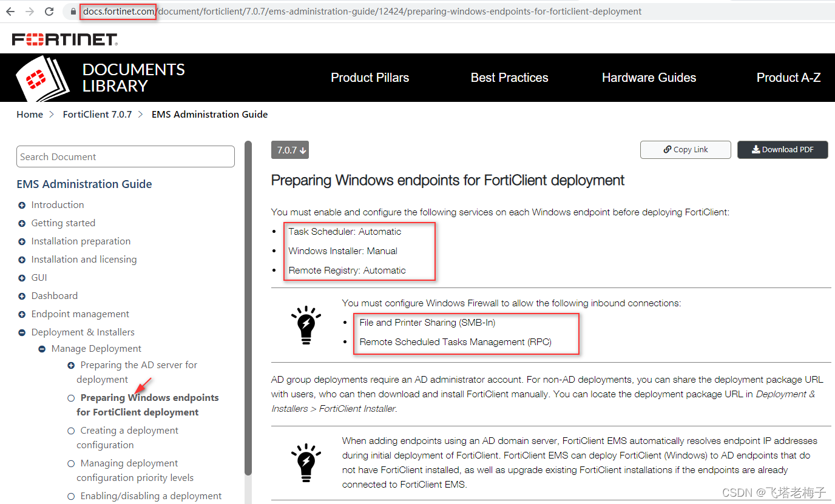Open the Product Pillars menu

(370, 78)
